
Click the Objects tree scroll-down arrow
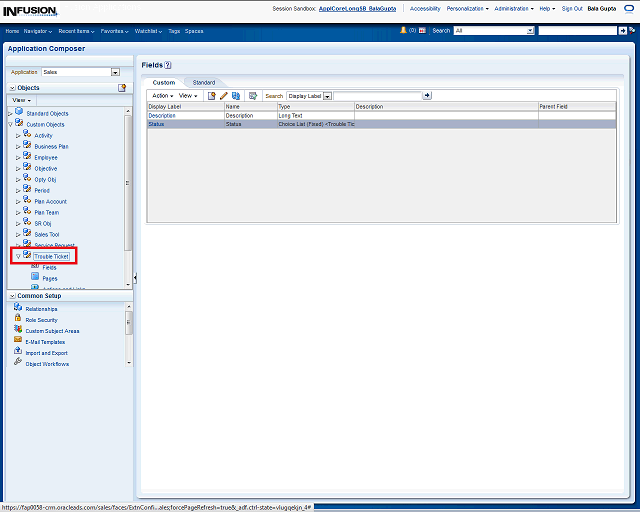click(128, 285)
